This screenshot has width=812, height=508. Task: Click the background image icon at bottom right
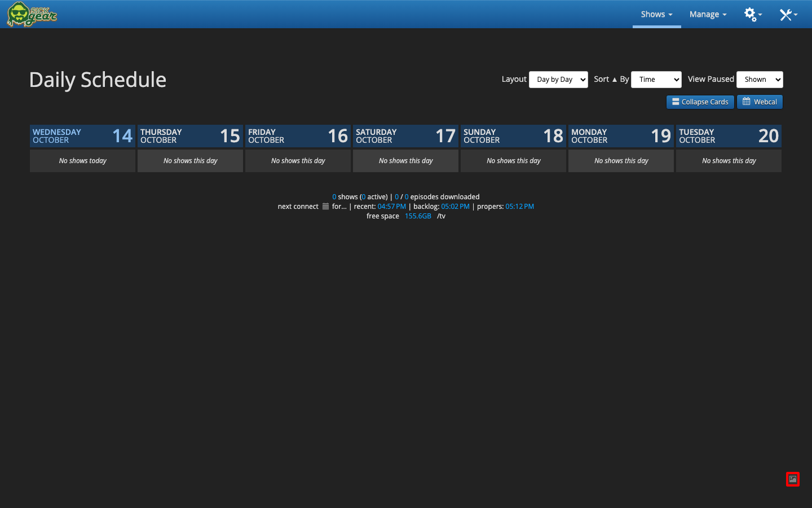coord(793,479)
